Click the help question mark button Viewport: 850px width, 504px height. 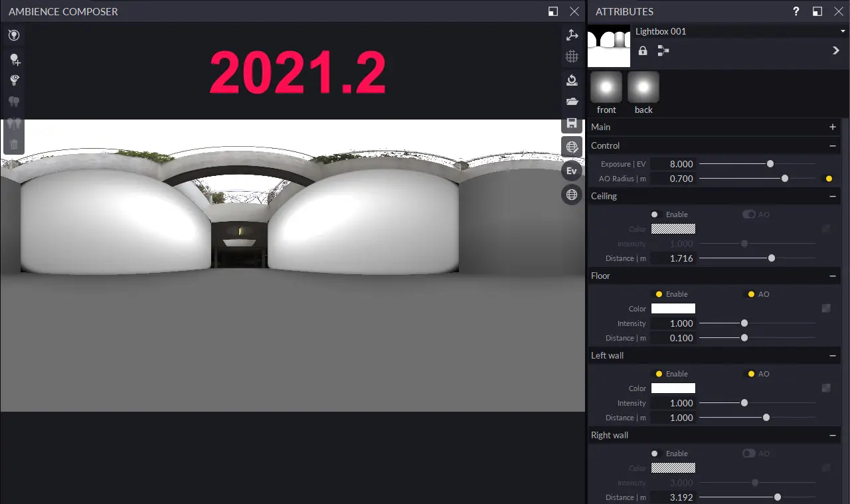click(796, 11)
